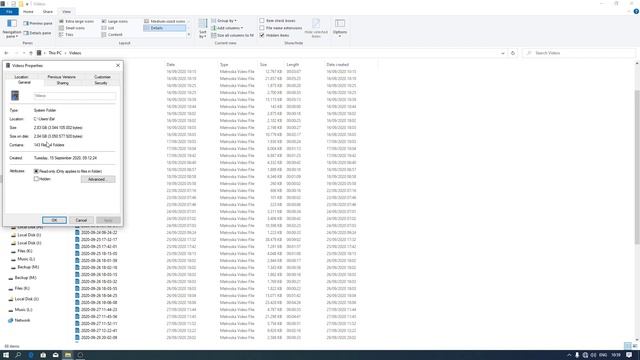Open the Sharing tab in Properties
The image size is (640, 360).
(62, 83)
